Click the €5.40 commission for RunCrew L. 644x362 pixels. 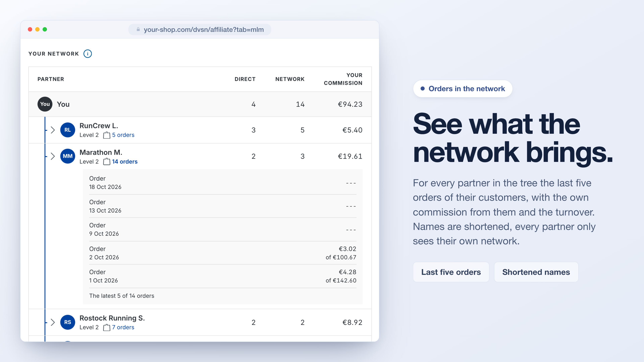352,130
